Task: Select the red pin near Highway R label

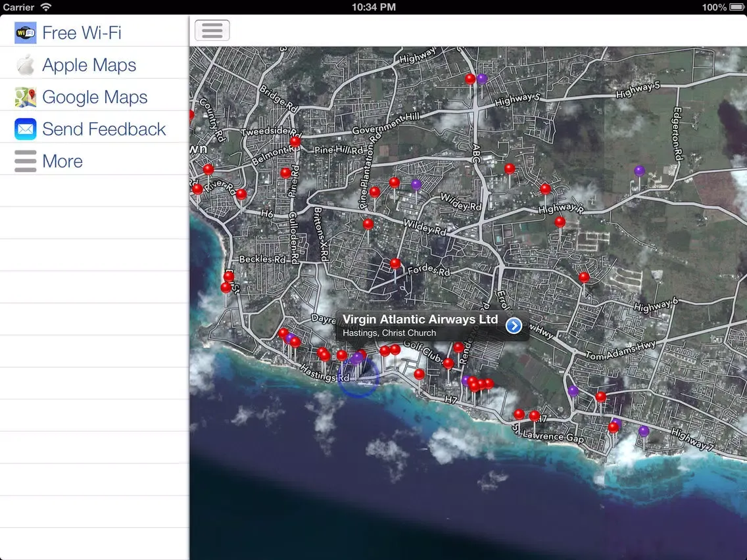Action: point(560,222)
